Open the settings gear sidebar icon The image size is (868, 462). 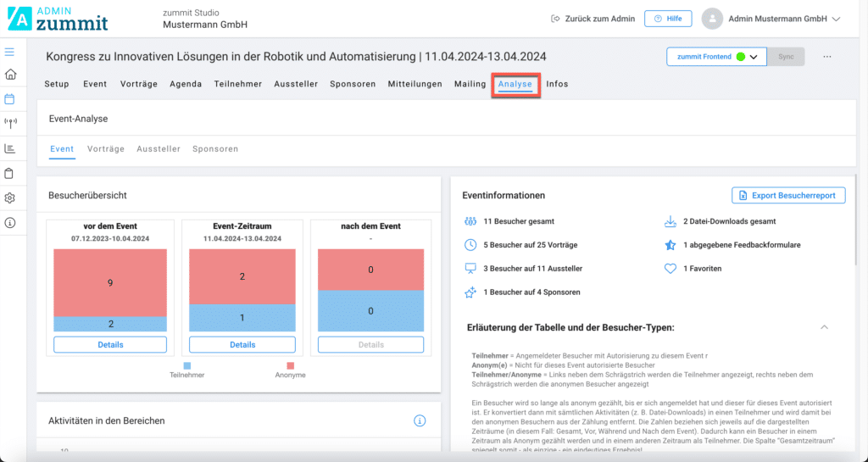tap(10, 198)
